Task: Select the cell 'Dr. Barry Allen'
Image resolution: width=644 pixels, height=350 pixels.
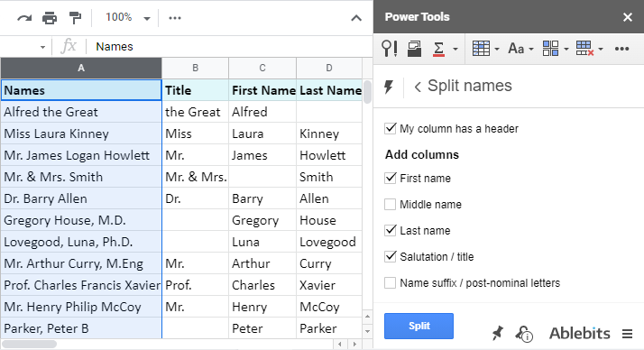Action: tap(81, 198)
